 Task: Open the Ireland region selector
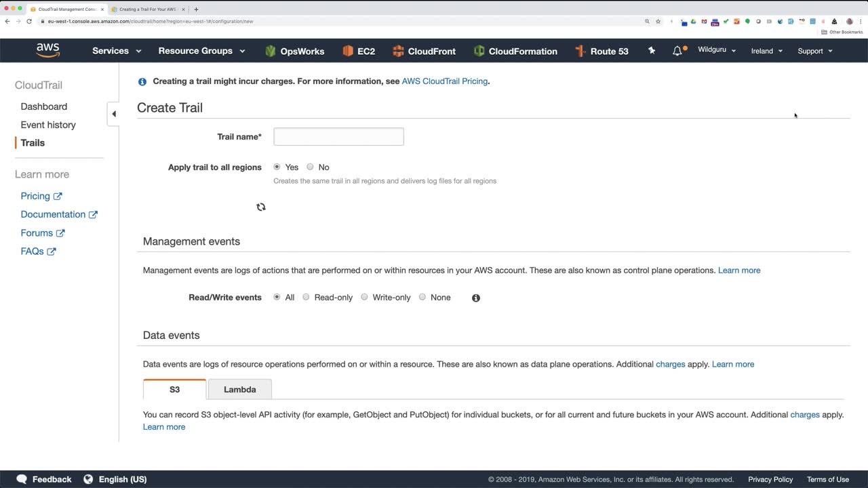[766, 51]
